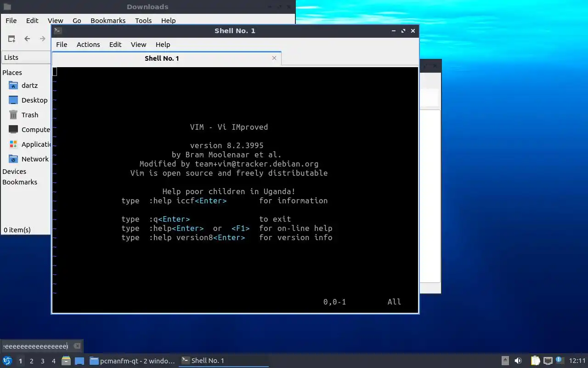Click the Vim version 8.2.3995 text
The image size is (588, 368).
(227, 145)
